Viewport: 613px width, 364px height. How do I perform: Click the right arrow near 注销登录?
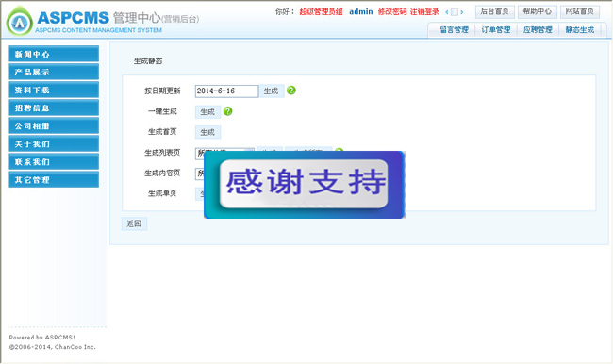point(462,12)
